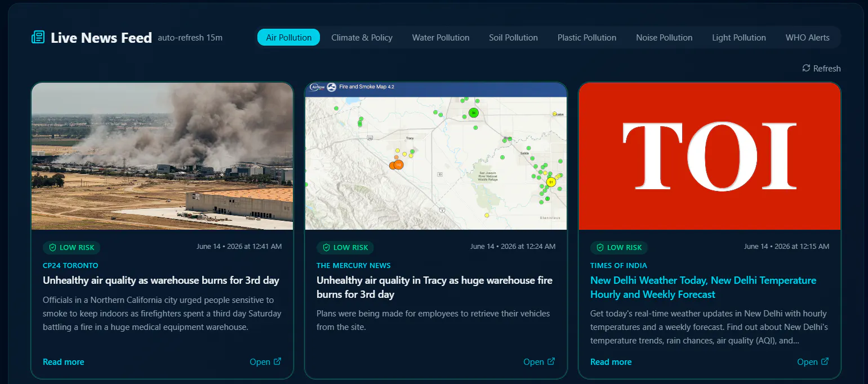Click the timestamp reading 12:15 AM
868x384 pixels.
tap(786, 246)
